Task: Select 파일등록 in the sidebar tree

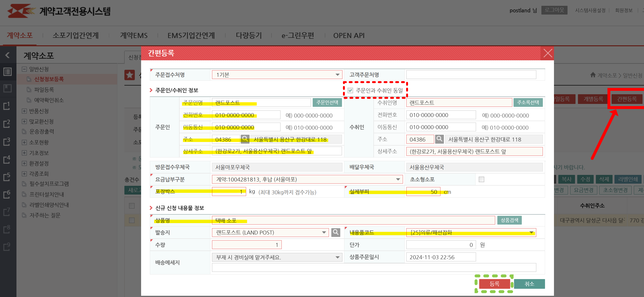Action: tap(44, 90)
